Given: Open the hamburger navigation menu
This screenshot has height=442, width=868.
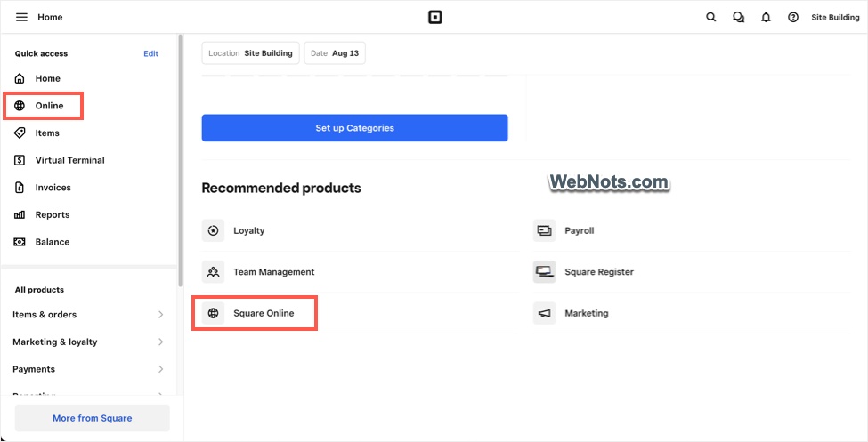Looking at the screenshot, I should point(21,17).
